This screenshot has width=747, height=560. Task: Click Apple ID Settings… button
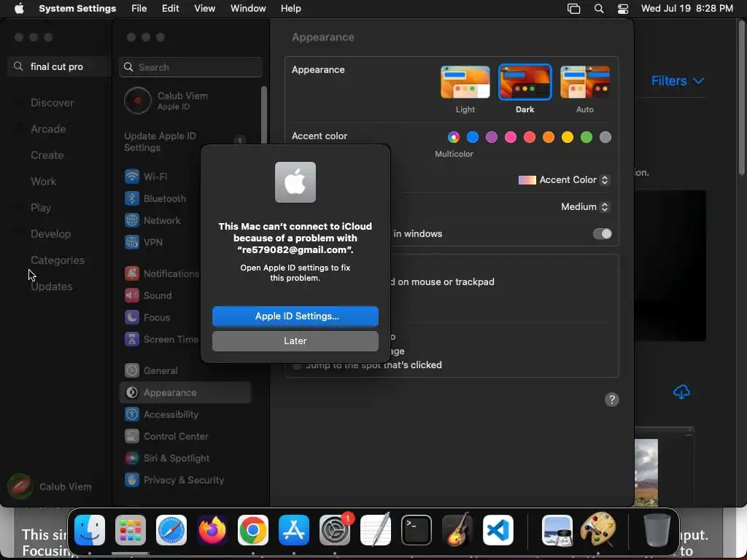click(295, 316)
